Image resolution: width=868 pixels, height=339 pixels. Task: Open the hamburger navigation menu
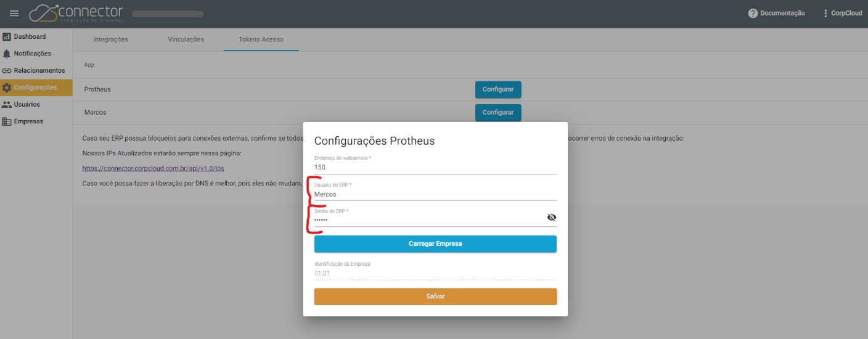pos(14,14)
